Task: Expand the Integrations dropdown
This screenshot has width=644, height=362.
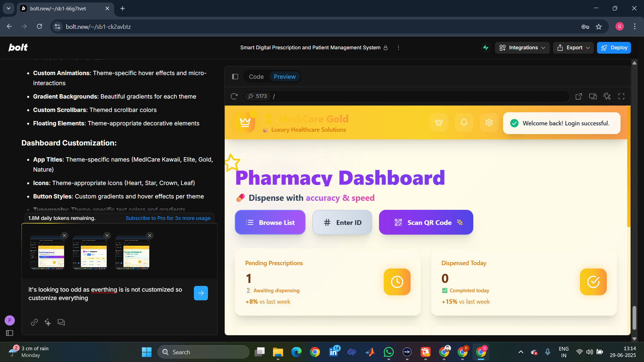Action: point(522,48)
